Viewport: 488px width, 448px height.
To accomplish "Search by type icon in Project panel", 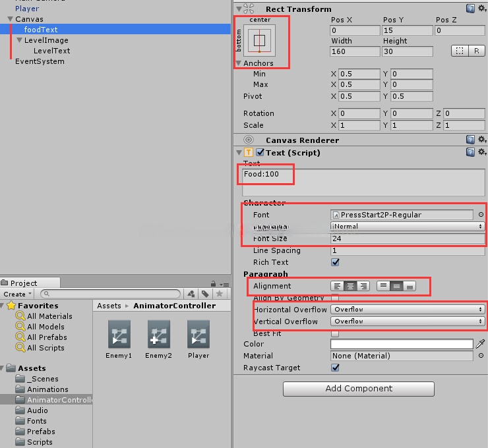I will 191,294.
